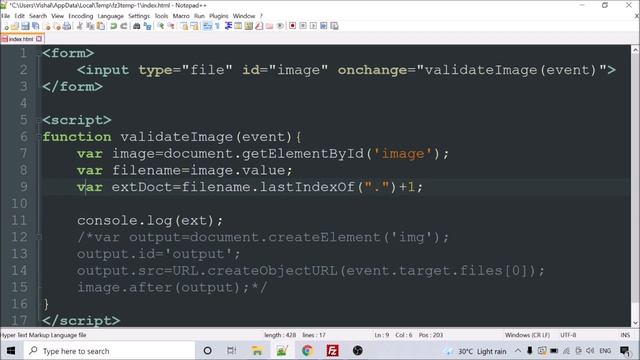Toggle the Indent guide icon
Screen dimensions: 640x360
coord(229,26)
